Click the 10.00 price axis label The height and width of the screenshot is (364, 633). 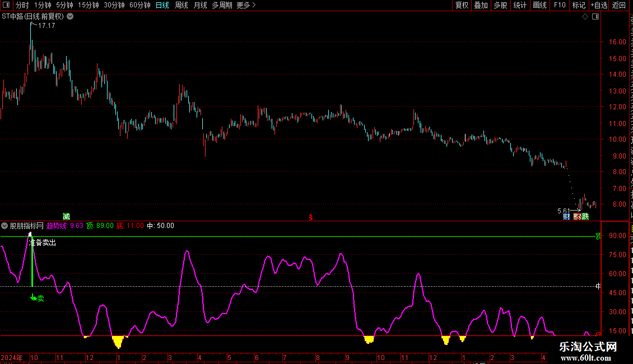point(617,139)
